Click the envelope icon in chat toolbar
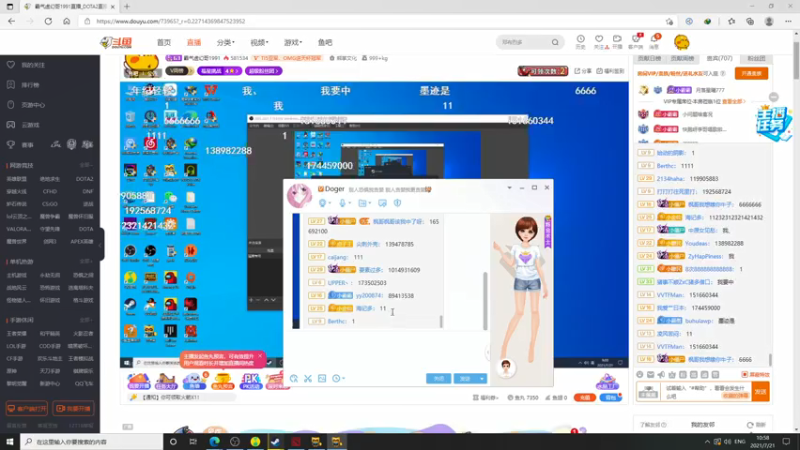This screenshot has height=450, width=800. point(651,374)
